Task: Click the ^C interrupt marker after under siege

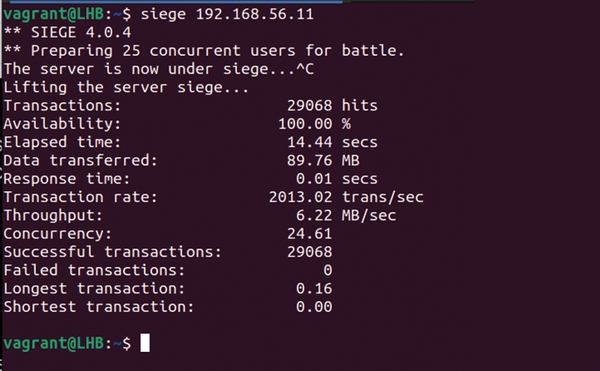Action: 305,69
